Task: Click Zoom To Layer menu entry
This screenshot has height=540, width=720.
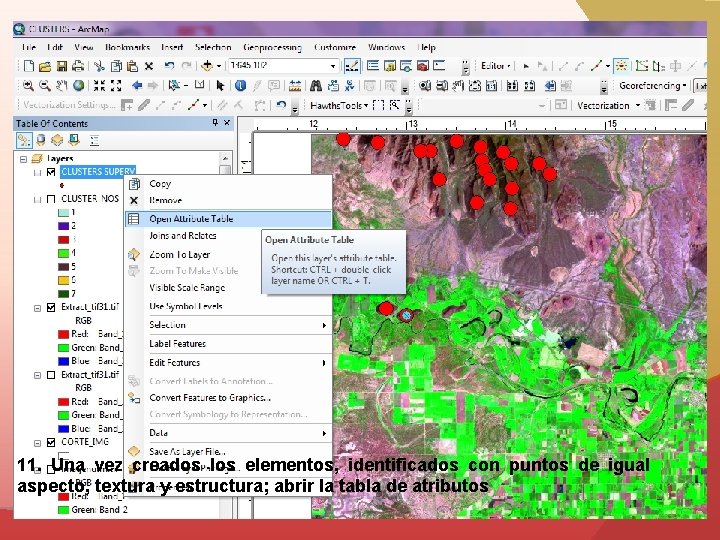Action: (179, 254)
